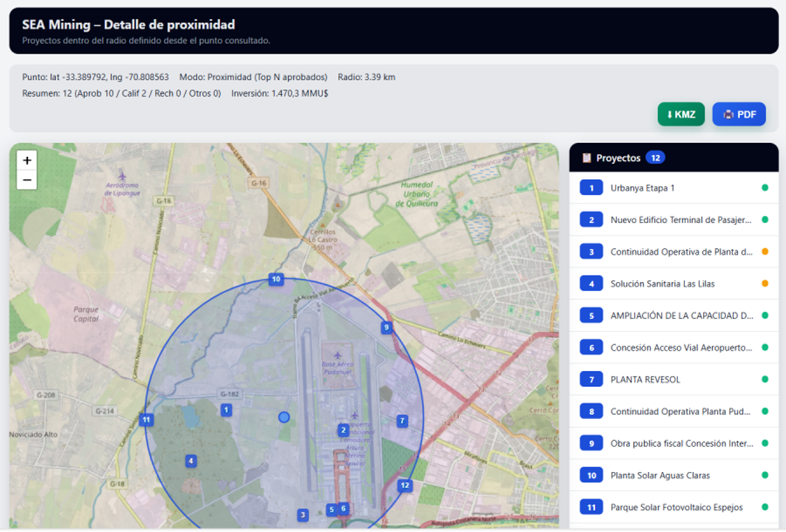
Task: Open Solución Sanitaria Las Lilas project
Action: tap(662, 284)
